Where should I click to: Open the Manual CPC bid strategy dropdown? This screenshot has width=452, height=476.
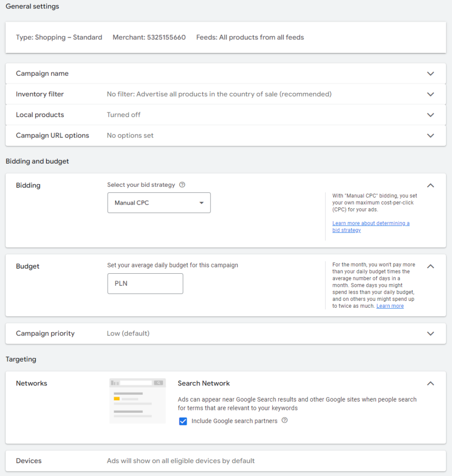coord(159,203)
